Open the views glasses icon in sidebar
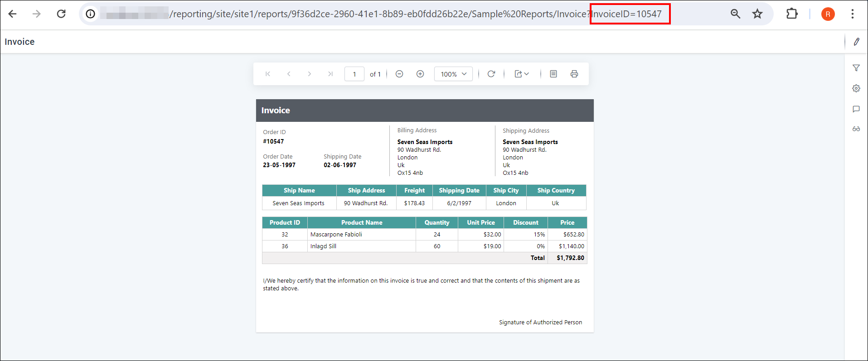Screen dimensions: 868x361 (856, 129)
